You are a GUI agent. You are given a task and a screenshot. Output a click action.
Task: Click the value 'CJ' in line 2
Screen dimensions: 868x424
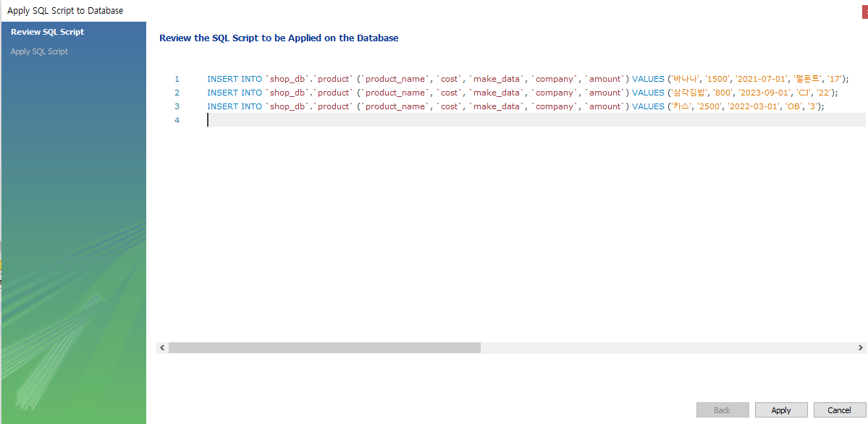[804, 93]
